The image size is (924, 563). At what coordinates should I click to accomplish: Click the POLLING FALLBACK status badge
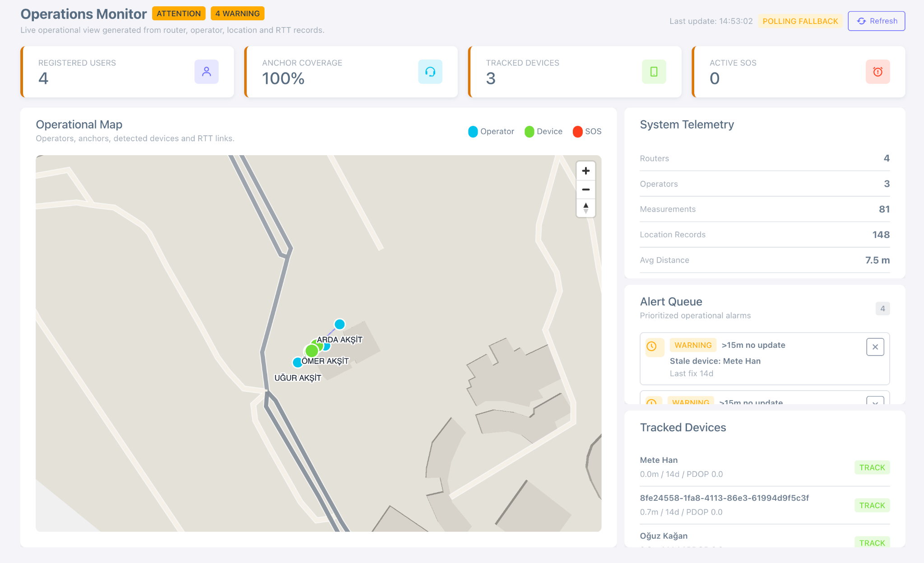pyautogui.click(x=800, y=21)
